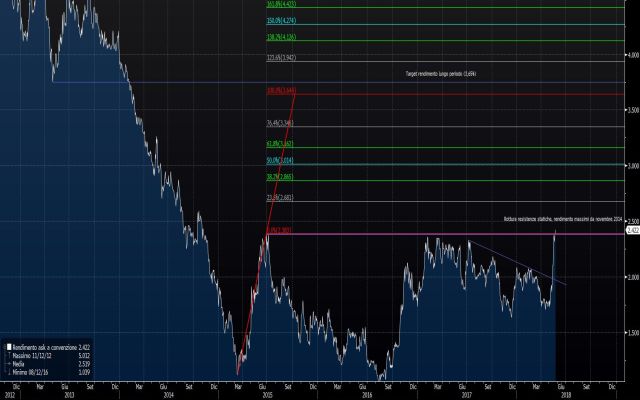
Task: Click the Massimo 11/12/12 legend marker
Action: pyautogui.click(x=9, y=355)
